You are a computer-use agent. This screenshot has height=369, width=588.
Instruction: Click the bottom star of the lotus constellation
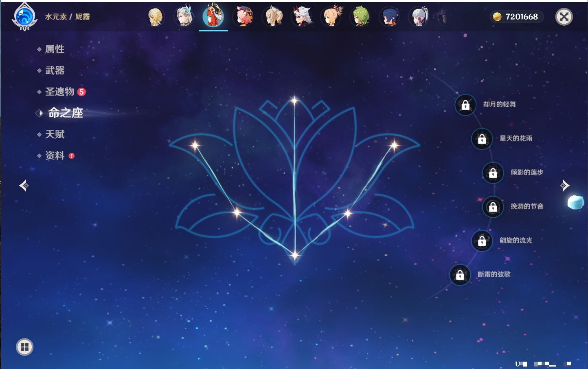point(294,256)
